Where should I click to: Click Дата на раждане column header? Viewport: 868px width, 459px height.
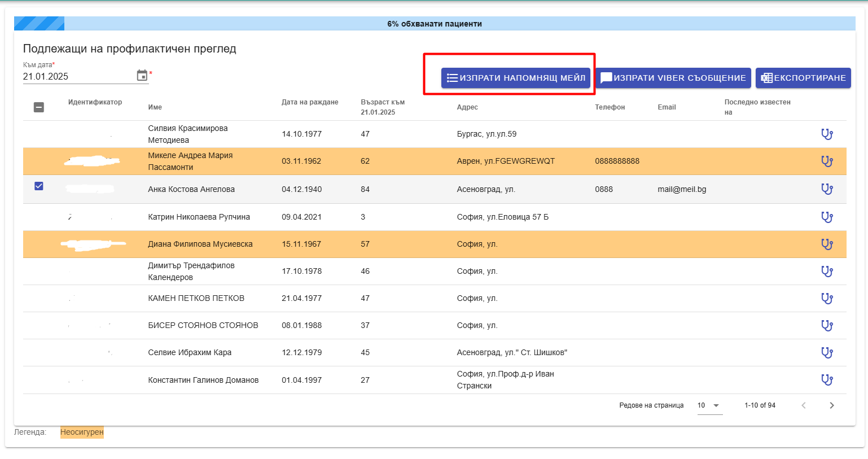[x=310, y=102]
